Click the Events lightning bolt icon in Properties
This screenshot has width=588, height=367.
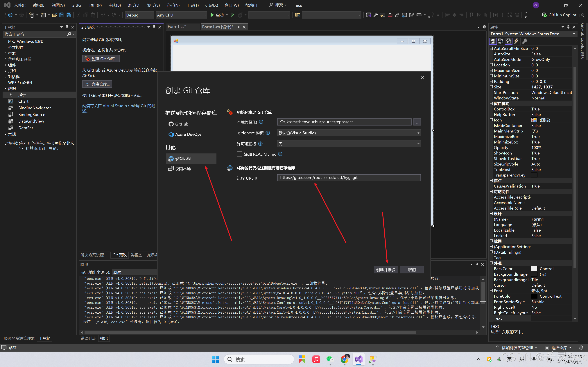(516, 41)
